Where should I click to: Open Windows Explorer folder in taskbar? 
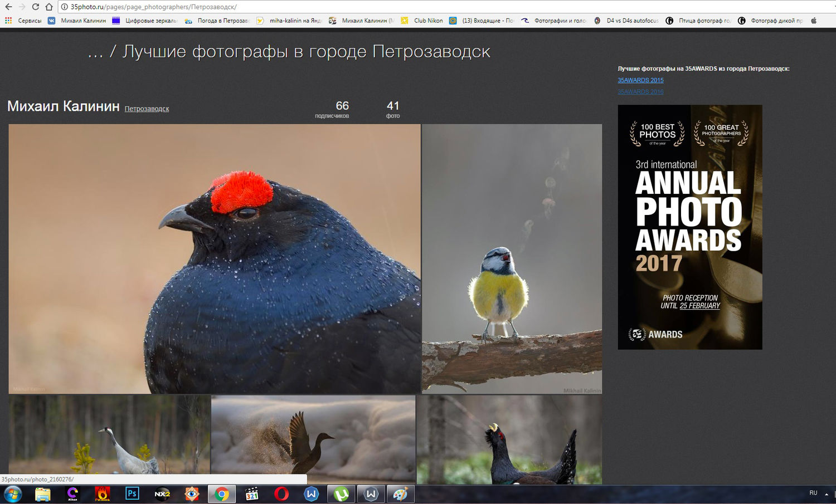click(x=43, y=493)
